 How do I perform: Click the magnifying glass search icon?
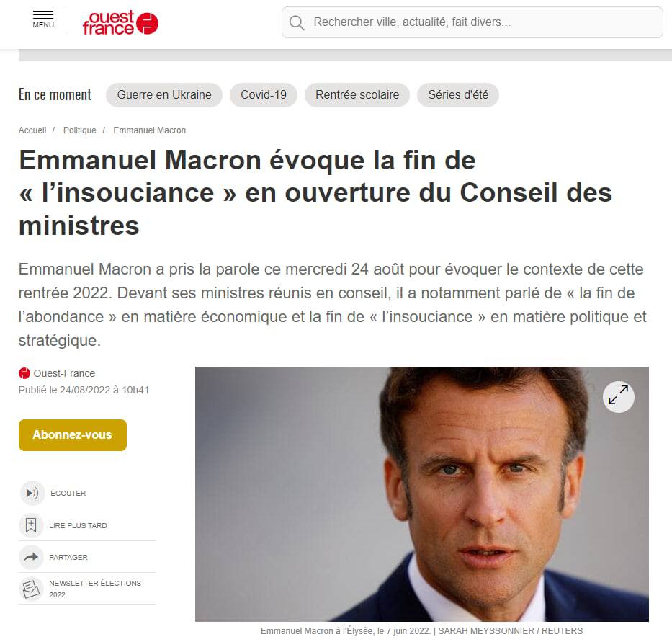coord(297,22)
